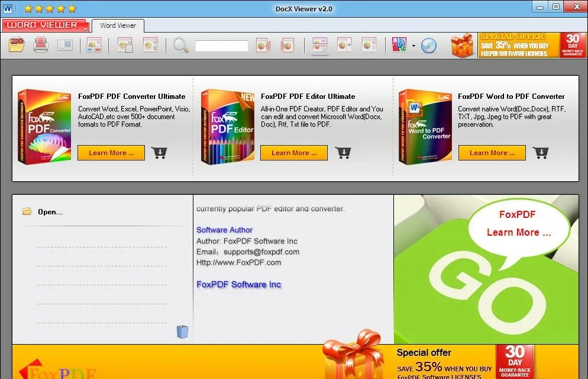
Task: Open the red WORD VIEWER application menu
Action: point(46,25)
